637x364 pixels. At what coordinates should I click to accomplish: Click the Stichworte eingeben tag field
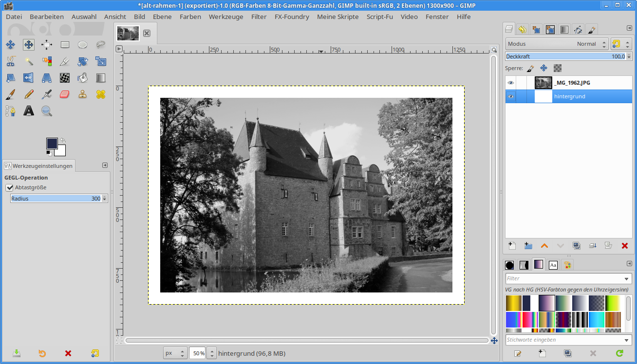[x=564, y=340]
